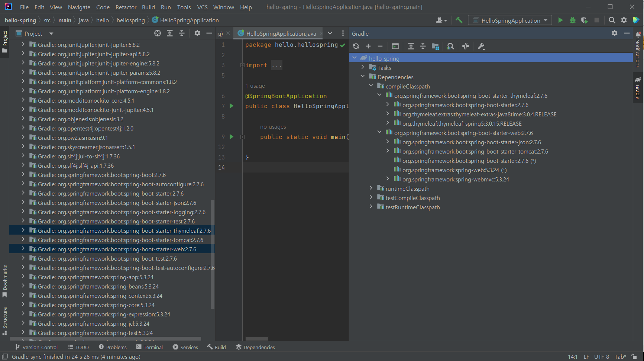This screenshot has height=361, width=644.
Task: Open the VCS menu
Action: tap(202, 7)
